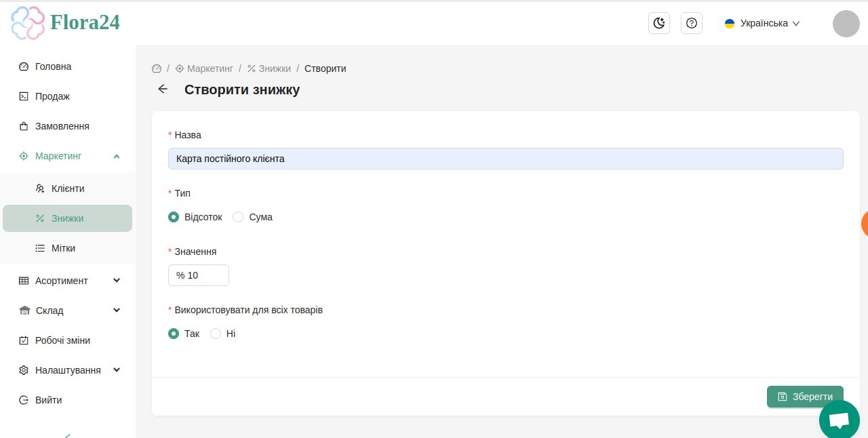The image size is (868, 438).
Task: Open the Українська language dropdown
Action: [x=762, y=23]
